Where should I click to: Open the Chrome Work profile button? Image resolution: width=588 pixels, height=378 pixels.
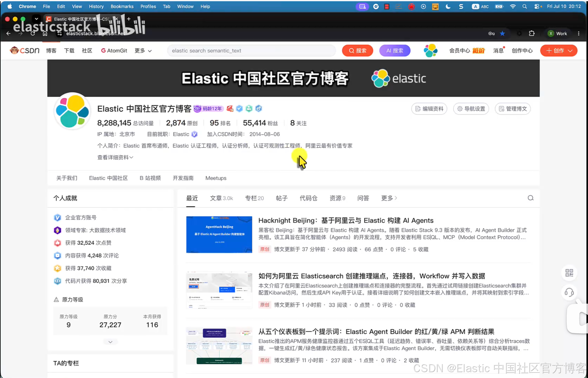pyautogui.click(x=557, y=33)
